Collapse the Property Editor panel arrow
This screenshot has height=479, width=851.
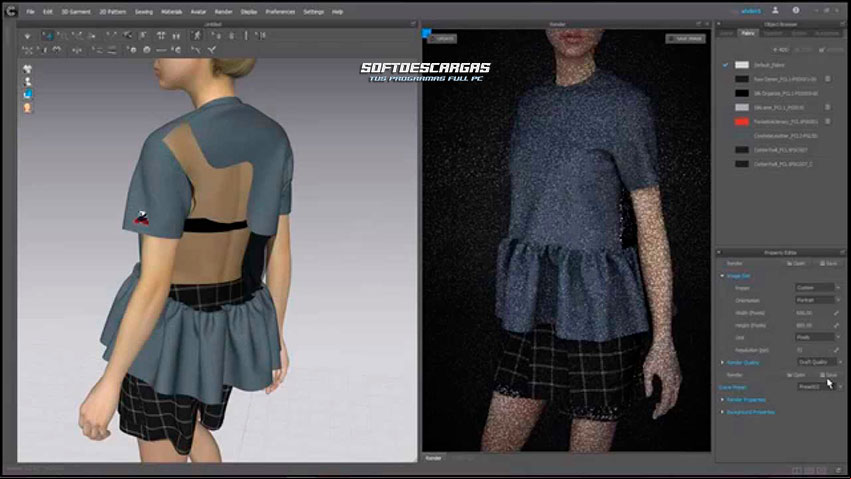coord(719,252)
